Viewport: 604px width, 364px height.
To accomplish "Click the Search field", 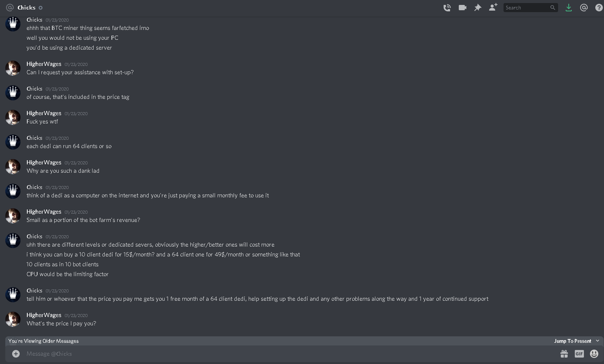I will pos(530,8).
